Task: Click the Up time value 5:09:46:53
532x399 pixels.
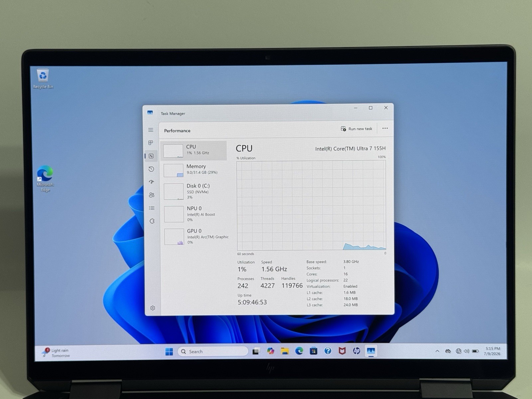Action: click(252, 302)
